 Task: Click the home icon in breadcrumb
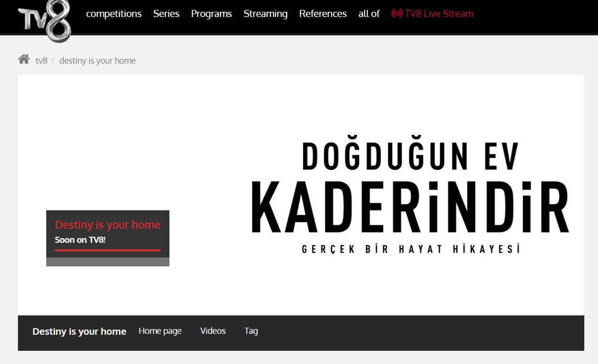(24, 59)
